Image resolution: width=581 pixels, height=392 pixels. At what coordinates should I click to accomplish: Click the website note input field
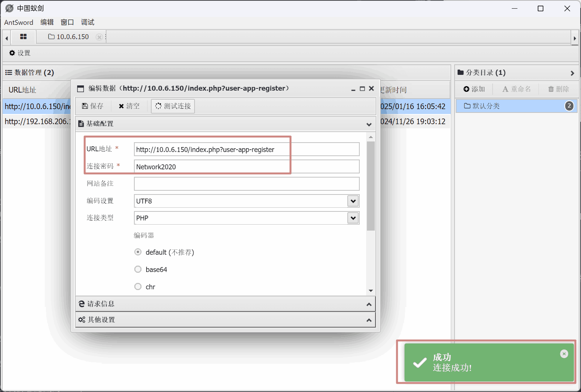pos(246,184)
